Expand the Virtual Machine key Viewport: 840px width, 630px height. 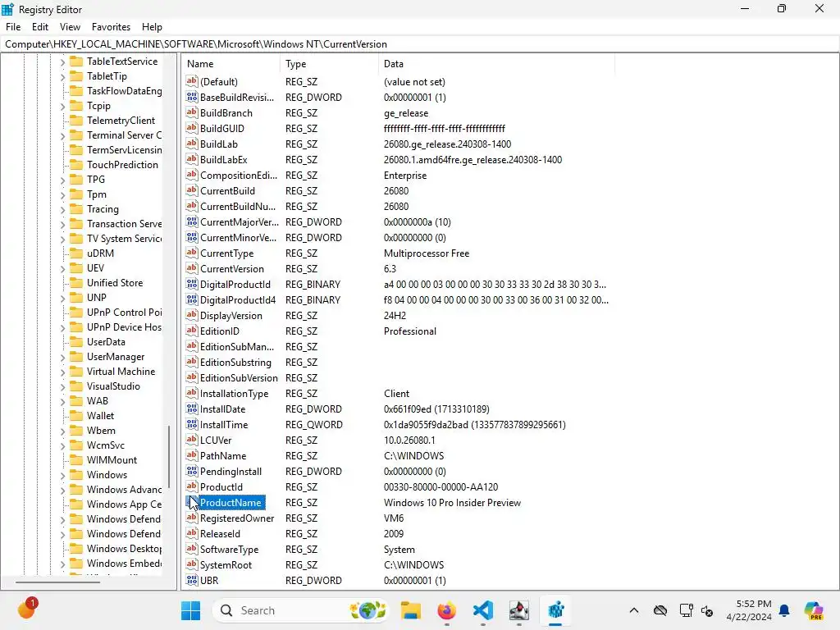[62, 372]
